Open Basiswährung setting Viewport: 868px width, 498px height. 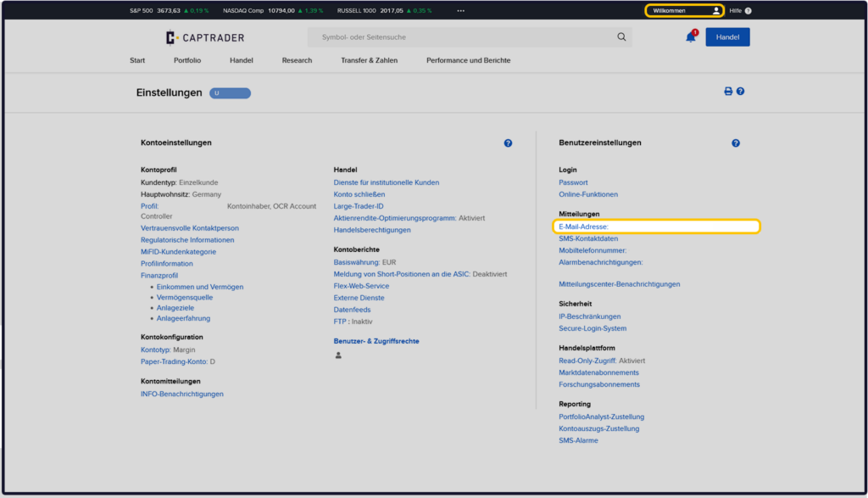coord(357,262)
